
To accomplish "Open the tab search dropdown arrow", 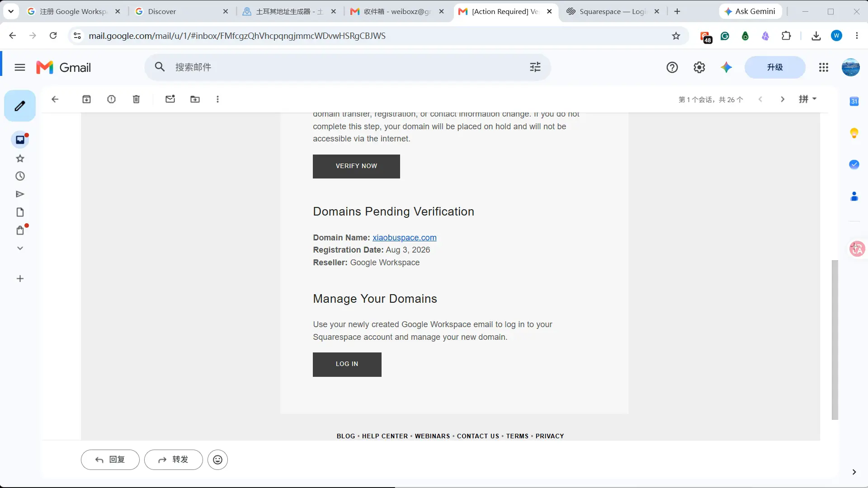I will pyautogui.click(x=11, y=11).
